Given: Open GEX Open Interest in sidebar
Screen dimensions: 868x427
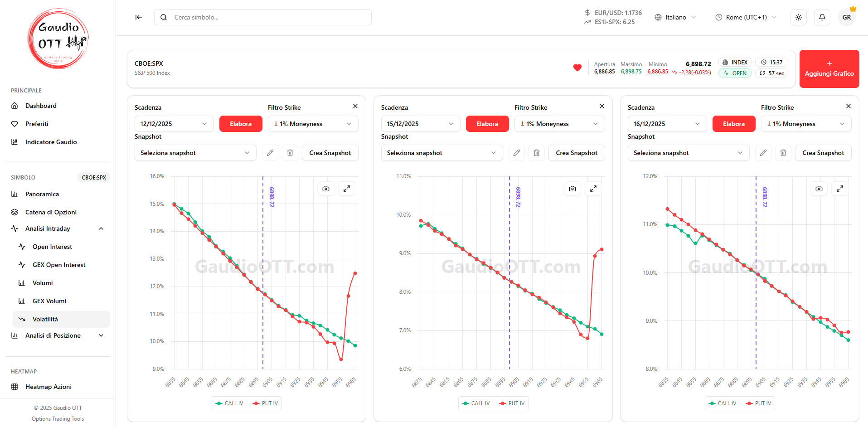Looking at the screenshot, I should point(58,265).
